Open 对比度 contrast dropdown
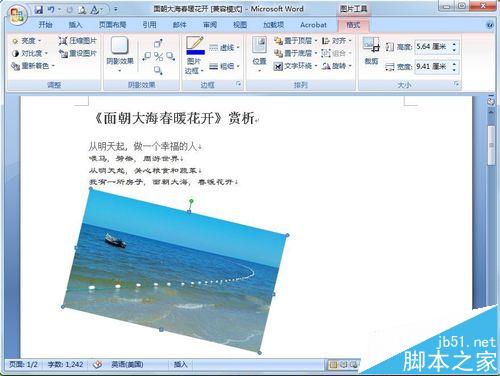 pos(30,53)
